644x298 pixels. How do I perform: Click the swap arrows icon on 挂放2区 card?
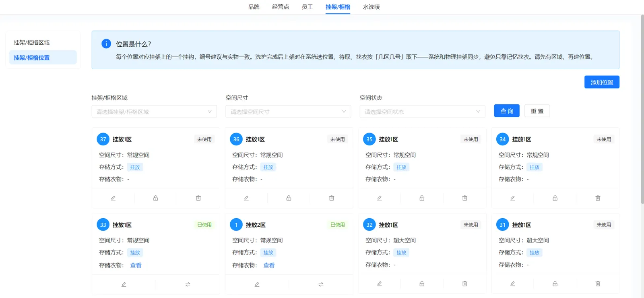(321, 284)
